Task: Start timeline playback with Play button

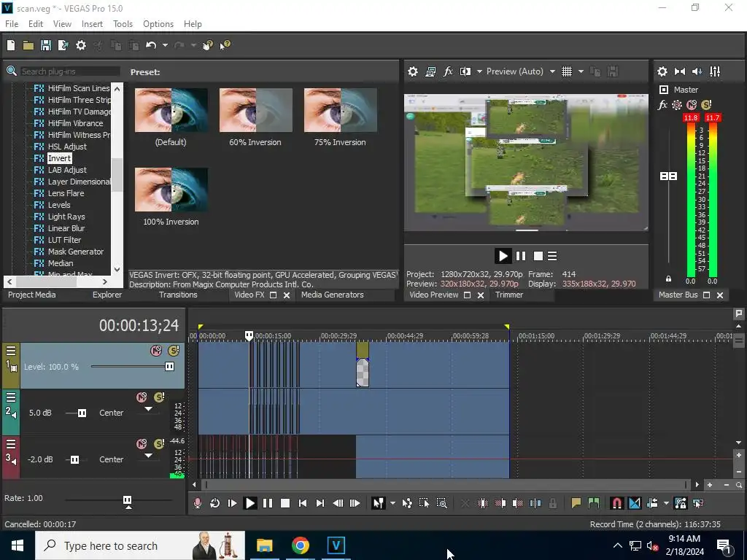Action: [x=249, y=503]
